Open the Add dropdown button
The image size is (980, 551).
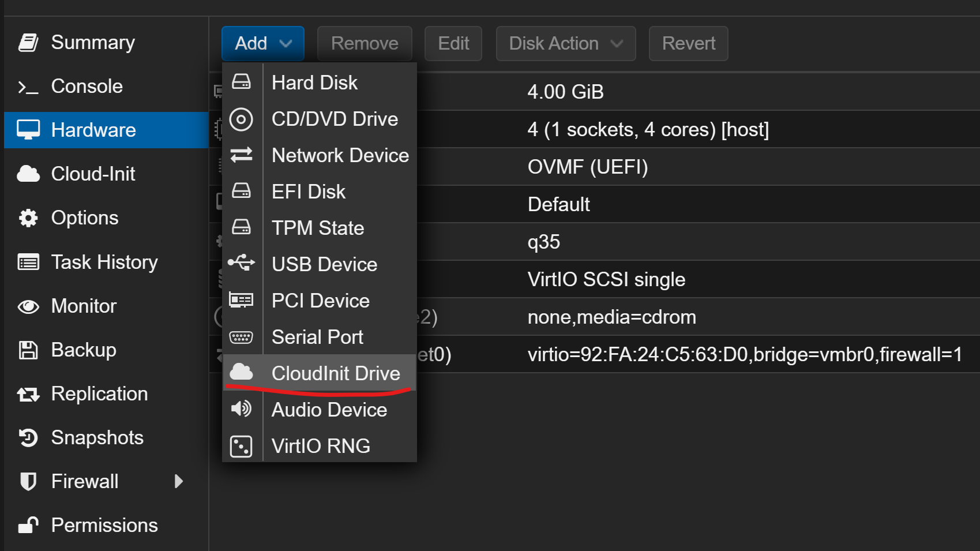click(x=262, y=43)
